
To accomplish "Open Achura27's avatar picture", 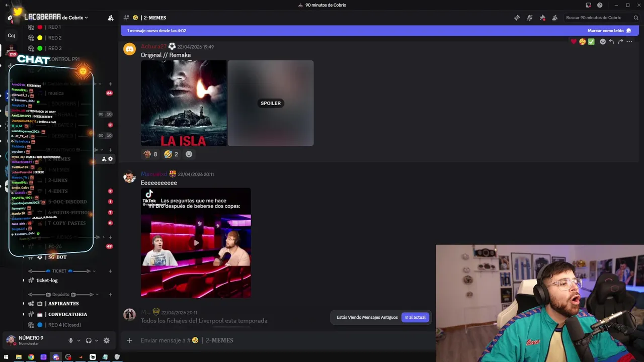I will pyautogui.click(x=130, y=49).
